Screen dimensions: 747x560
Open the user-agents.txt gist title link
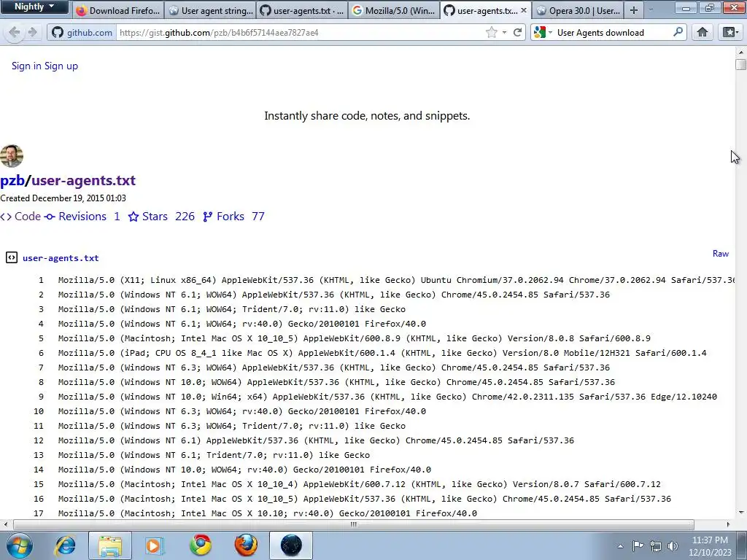83,181
